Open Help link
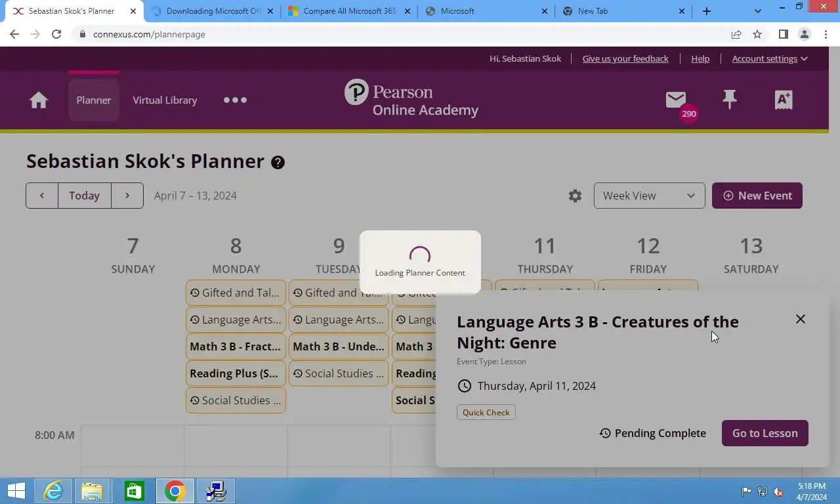 (700, 58)
